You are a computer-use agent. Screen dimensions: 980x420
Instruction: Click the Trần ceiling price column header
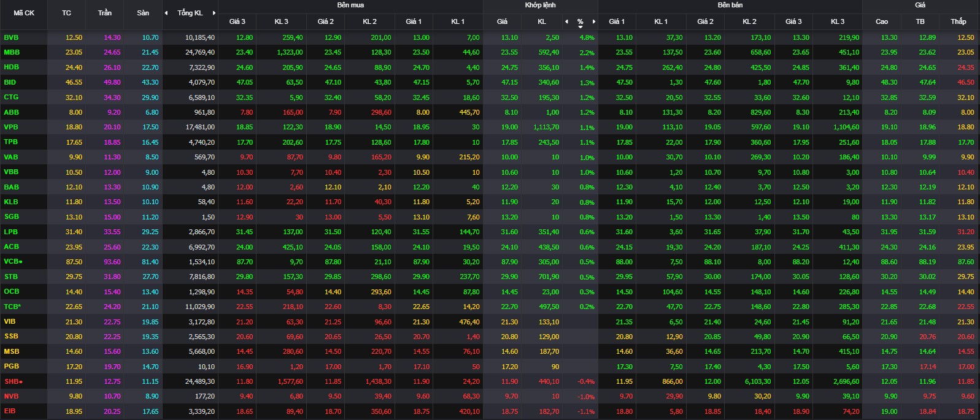[105, 13]
